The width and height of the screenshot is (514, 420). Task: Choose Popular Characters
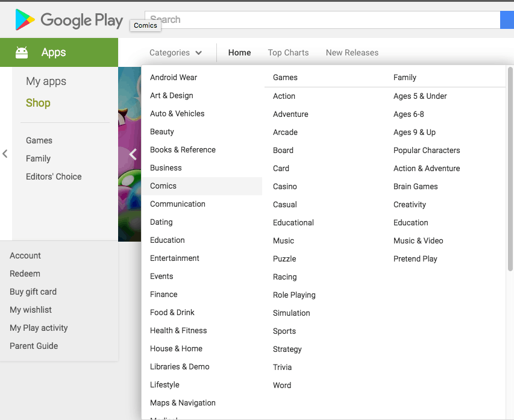pyautogui.click(x=427, y=150)
